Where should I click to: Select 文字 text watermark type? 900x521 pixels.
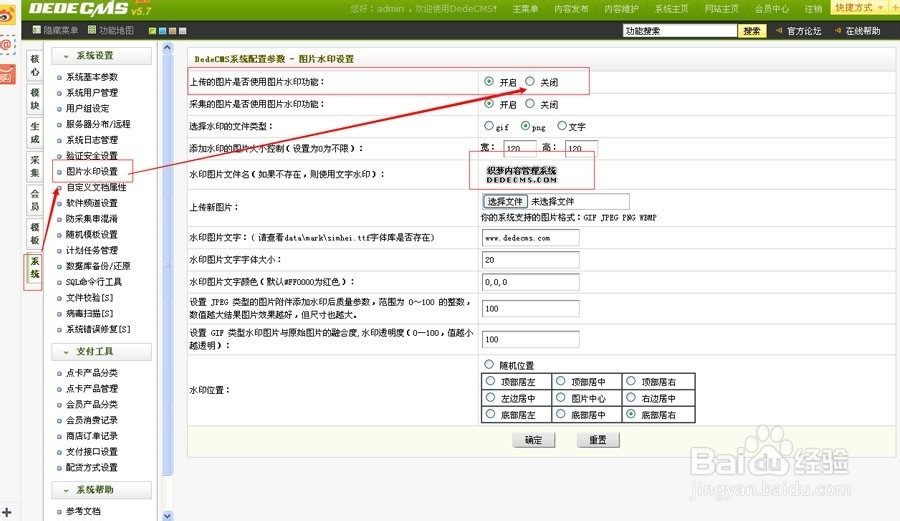[562, 126]
